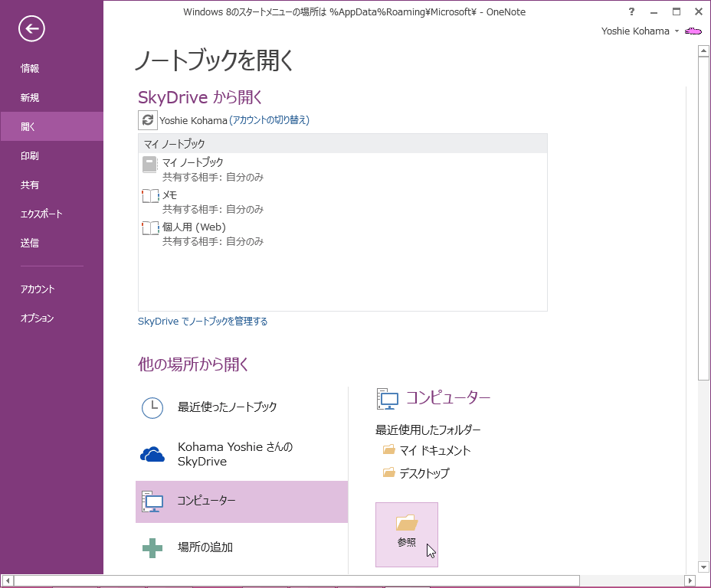711x588 pixels.
Task: Open the アカウント page
Action: pos(51,289)
